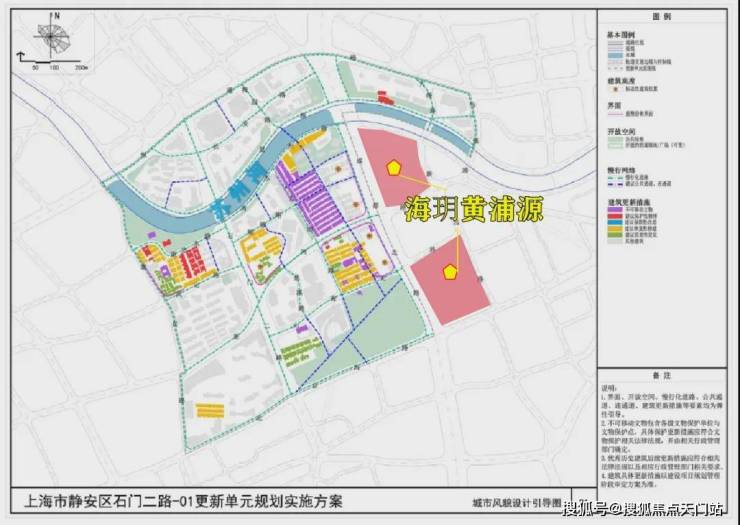The width and height of the screenshot is (740, 525).
Task: Click the 海玥黄浦源 yellow label
Action: 474,209
